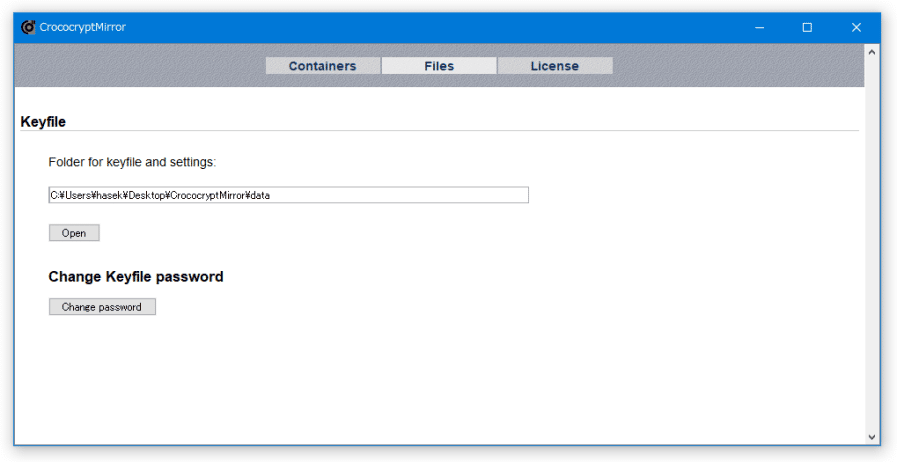Viewport: 897px width, 462px height.
Task: Click the scrollbar down arrow
Action: (x=872, y=437)
